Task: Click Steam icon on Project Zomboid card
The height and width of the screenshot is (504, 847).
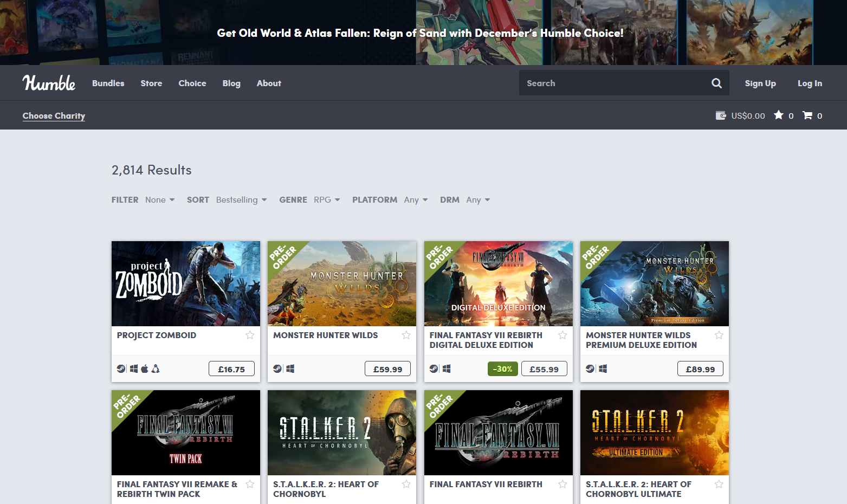Action: [x=121, y=369]
